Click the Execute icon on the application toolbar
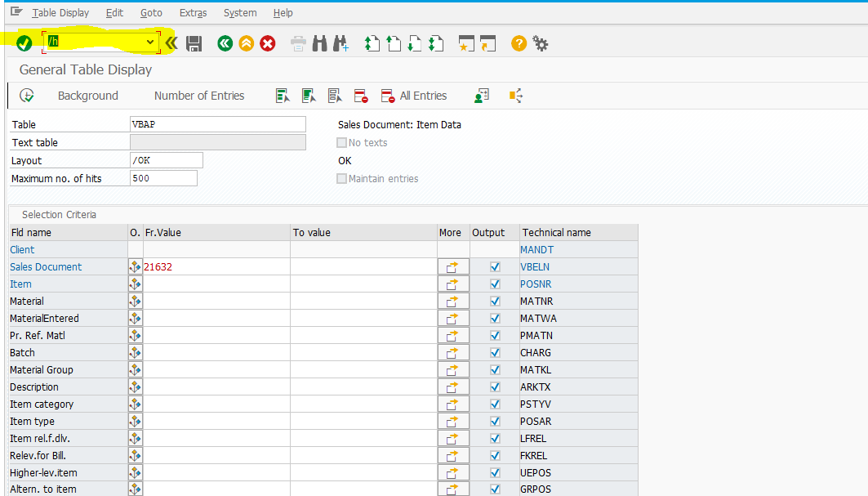 click(x=24, y=96)
